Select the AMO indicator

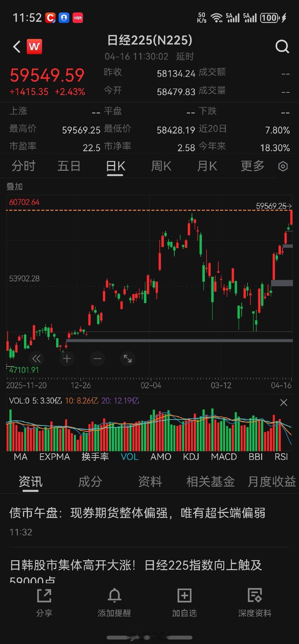161,457
